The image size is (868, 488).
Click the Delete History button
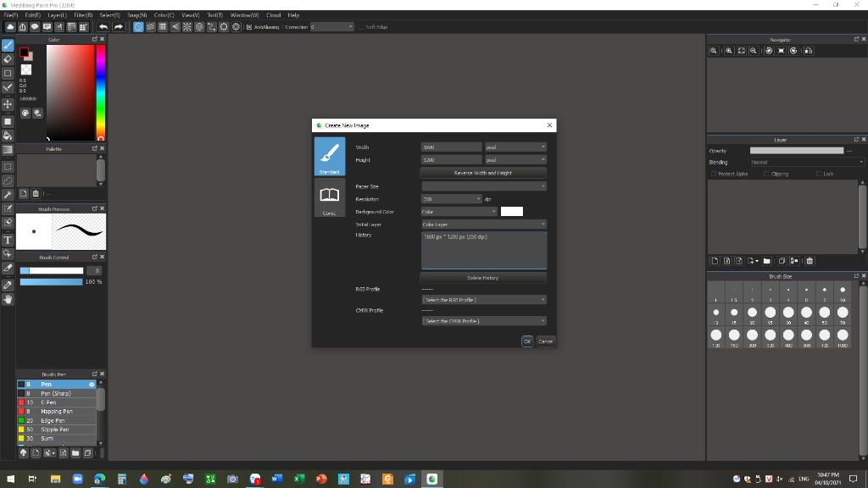click(x=482, y=278)
